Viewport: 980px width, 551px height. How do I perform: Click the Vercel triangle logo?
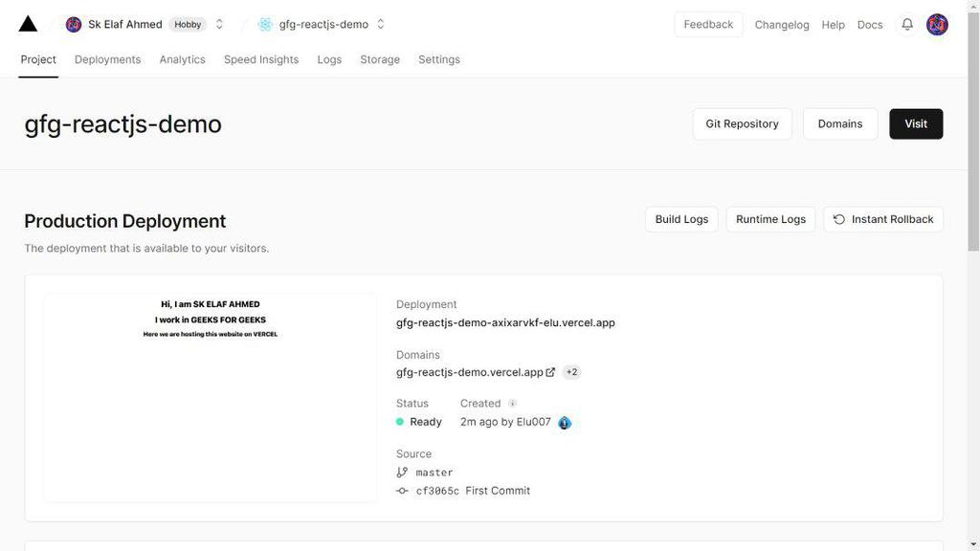coord(28,24)
